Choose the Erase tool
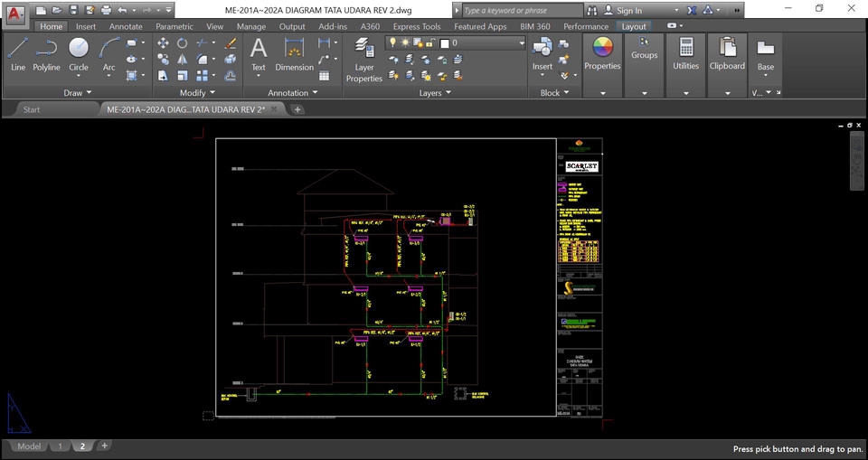Screen dimensions: 868x460 231,42
